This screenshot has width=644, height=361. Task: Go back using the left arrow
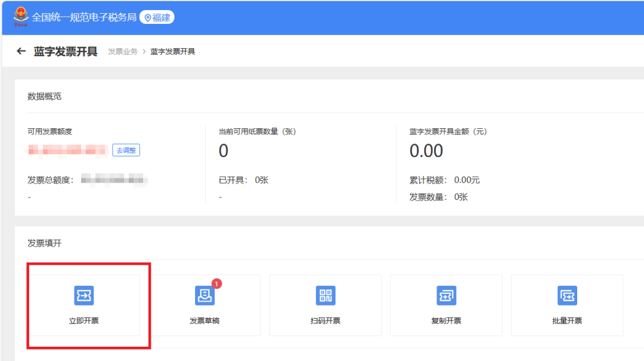(x=21, y=51)
